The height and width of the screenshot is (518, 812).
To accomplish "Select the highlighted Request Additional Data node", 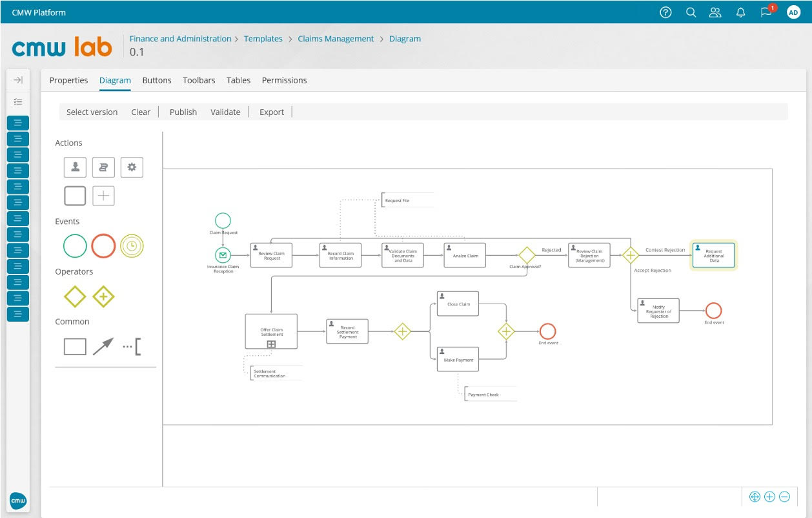I will [713, 255].
